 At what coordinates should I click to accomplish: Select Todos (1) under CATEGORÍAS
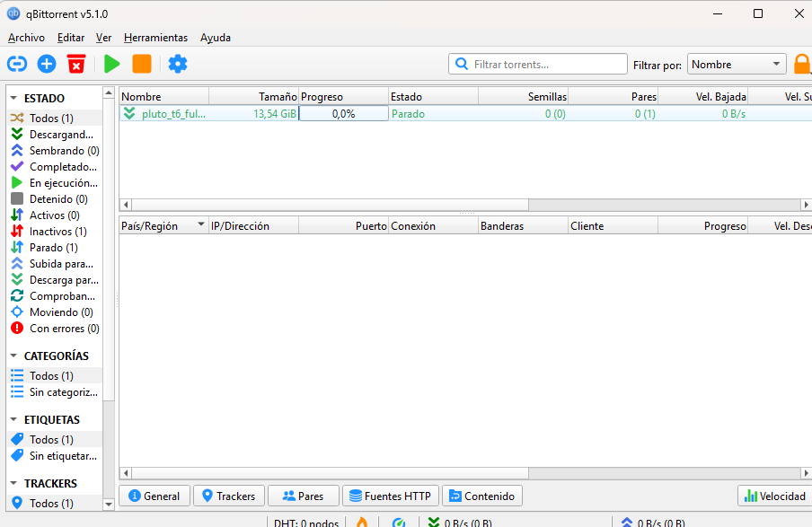[x=55, y=376]
